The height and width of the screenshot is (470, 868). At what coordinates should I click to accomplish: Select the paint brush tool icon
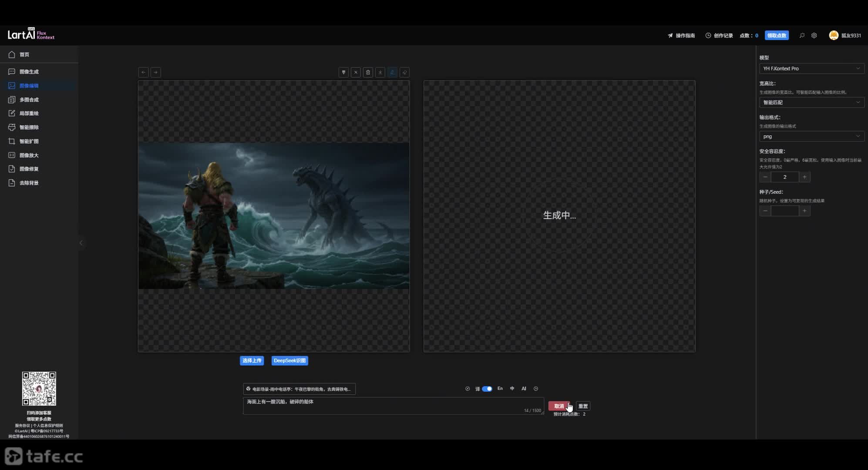(343, 72)
